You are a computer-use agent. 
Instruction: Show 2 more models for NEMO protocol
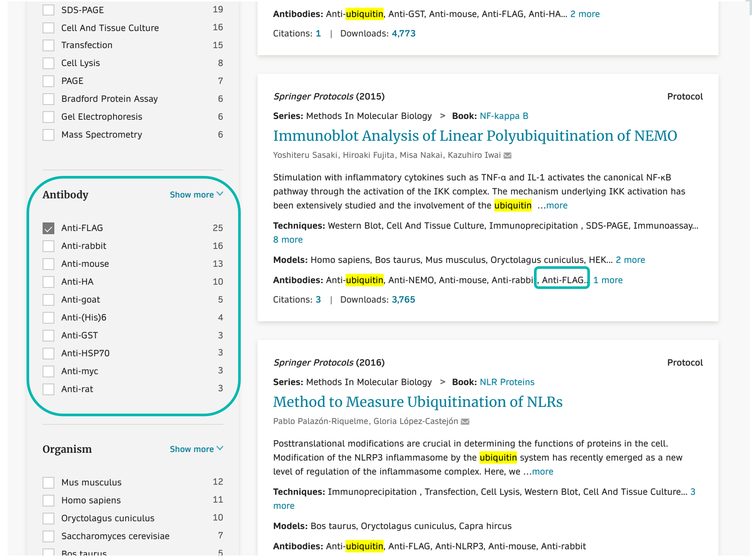click(x=630, y=260)
